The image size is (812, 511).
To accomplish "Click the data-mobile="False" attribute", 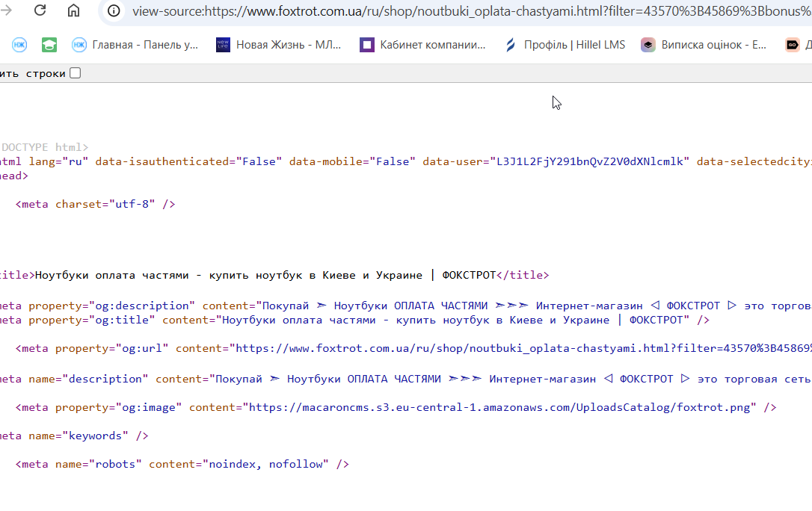I will (x=352, y=162).
